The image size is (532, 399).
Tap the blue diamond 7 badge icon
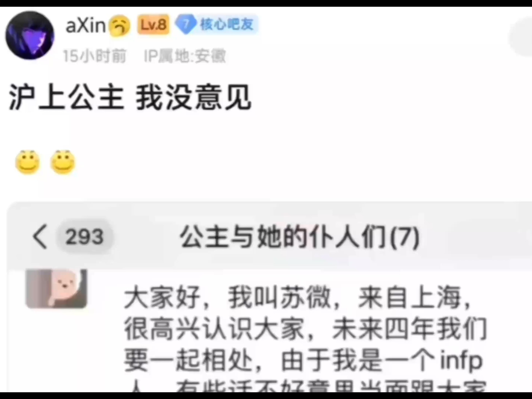pyautogui.click(x=186, y=24)
